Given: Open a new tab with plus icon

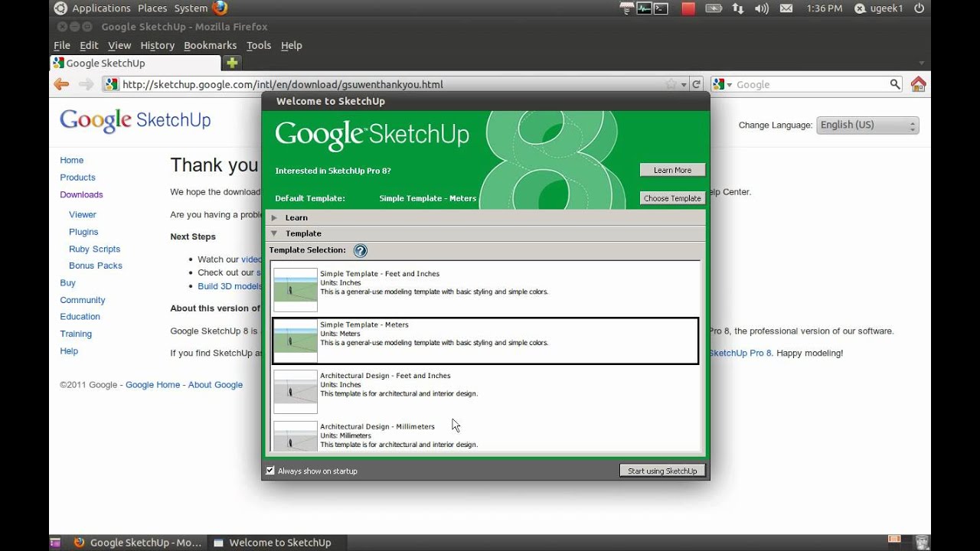Looking at the screenshot, I should point(232,63).
